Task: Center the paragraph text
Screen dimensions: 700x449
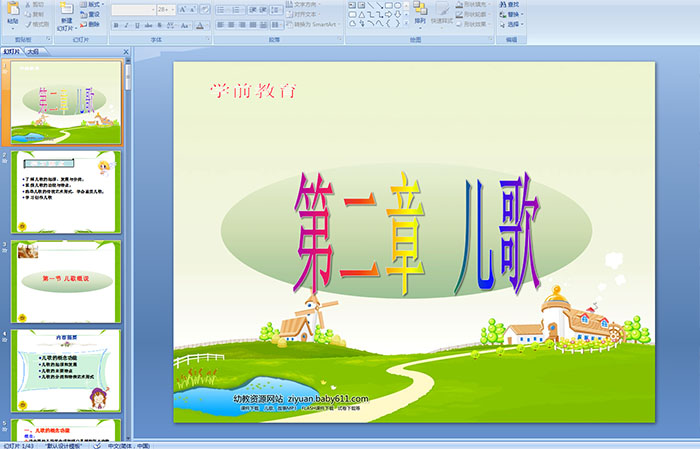Action: click(231, 25)
